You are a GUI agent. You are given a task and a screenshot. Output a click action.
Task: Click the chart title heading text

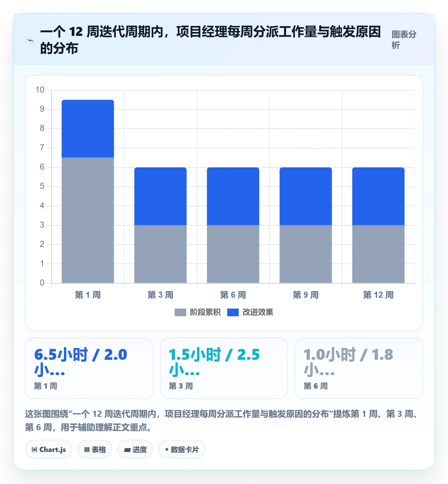[x=211, y=40]
